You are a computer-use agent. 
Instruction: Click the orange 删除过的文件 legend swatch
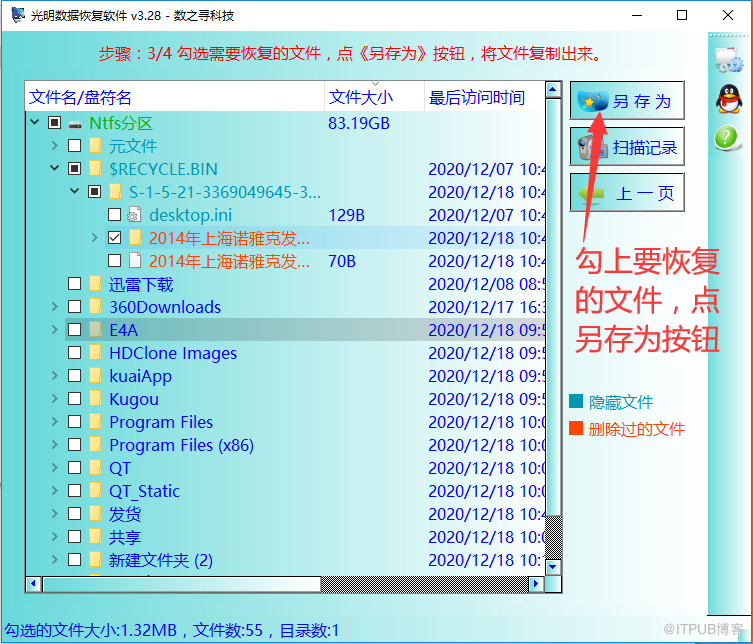(x=576, y=428)
